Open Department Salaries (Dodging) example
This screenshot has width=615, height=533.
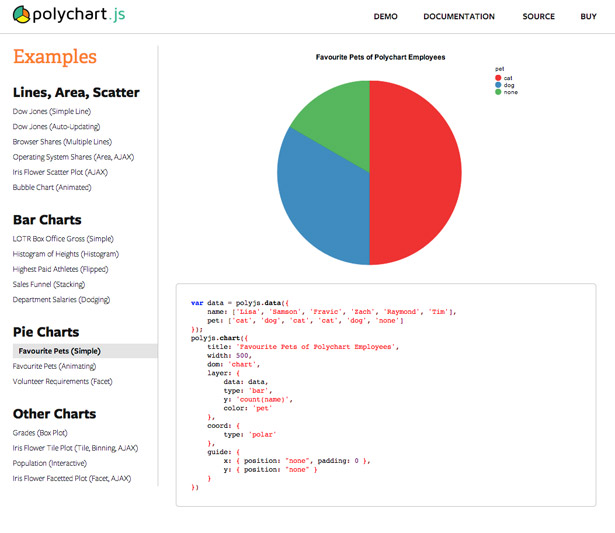point(61,300)
